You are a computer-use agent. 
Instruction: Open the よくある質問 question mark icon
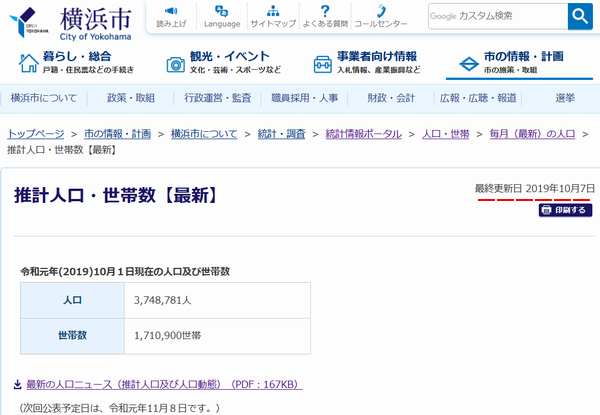[x=324, y=11]
